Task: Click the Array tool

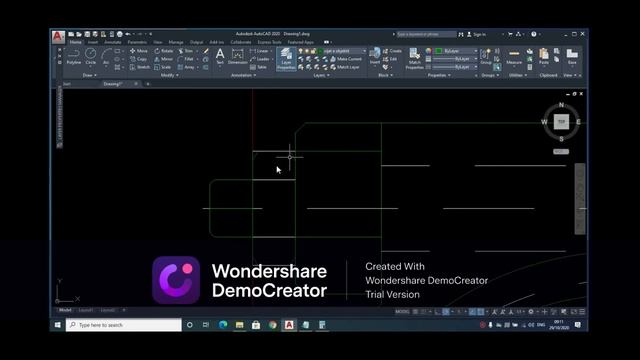Action: click(187, 67)
